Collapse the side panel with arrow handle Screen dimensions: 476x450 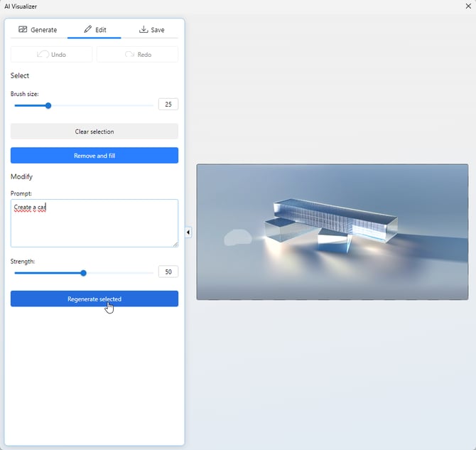click(188, 232)
